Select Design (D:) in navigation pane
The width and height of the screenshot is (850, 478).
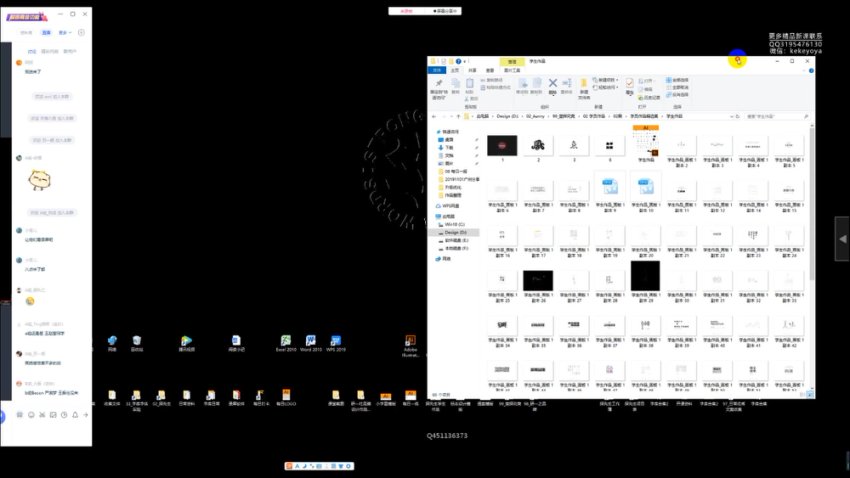455,232
